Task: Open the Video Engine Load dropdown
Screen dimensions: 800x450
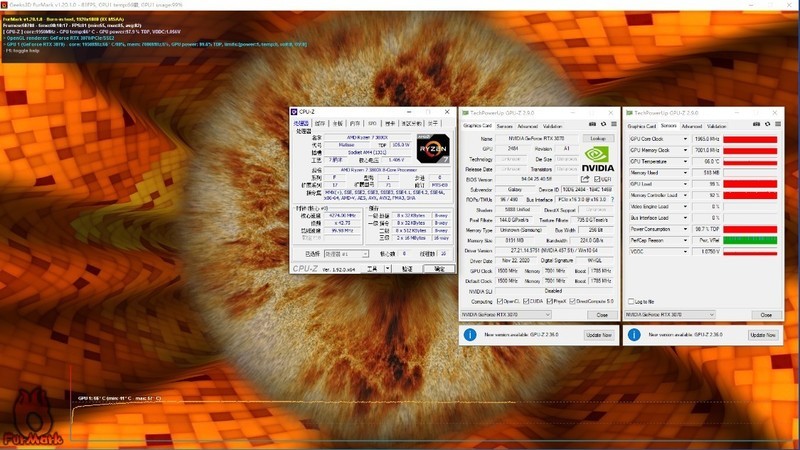Action: click(x=685, y=206)
